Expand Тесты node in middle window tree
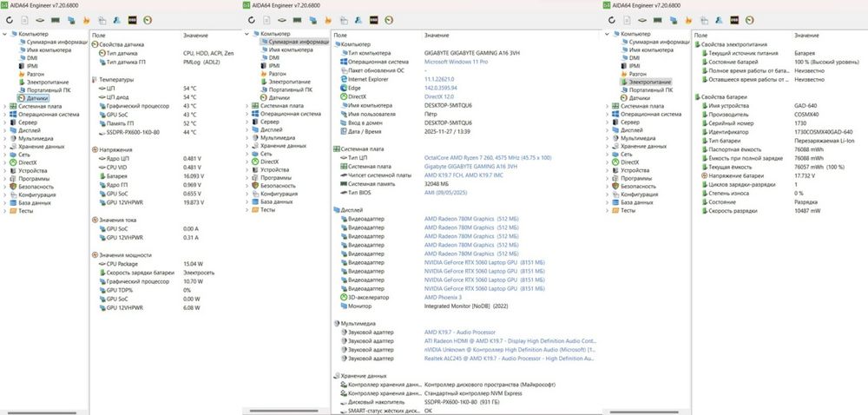Image resolution: width=868 pixels, height=415 pixels. [247, 210]
